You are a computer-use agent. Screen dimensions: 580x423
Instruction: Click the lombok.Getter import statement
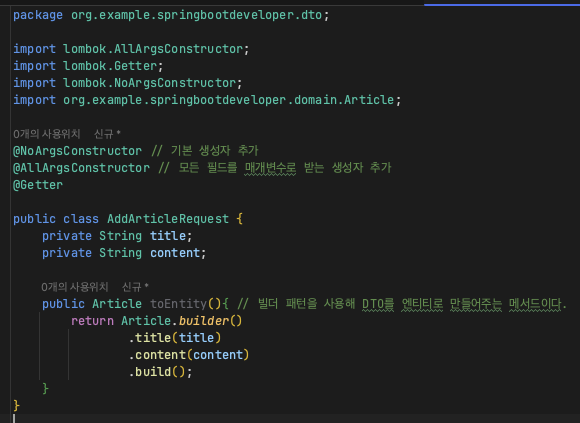click(x=88, y=66)
